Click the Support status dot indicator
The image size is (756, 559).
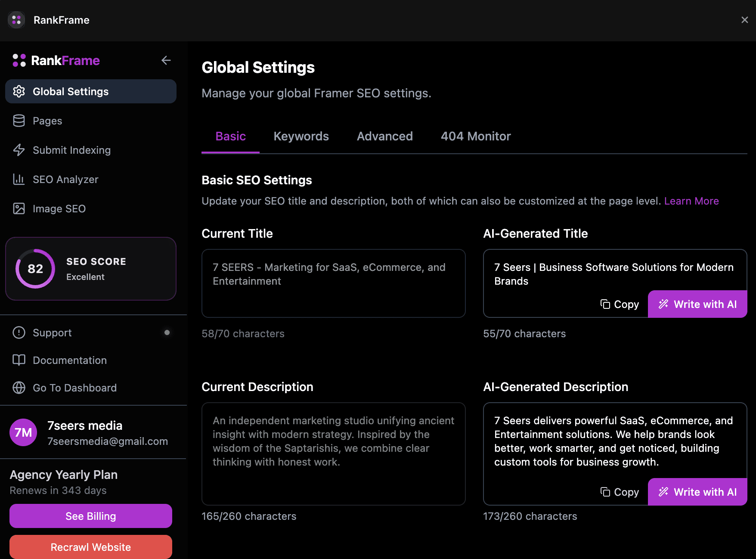coord(167,332)
